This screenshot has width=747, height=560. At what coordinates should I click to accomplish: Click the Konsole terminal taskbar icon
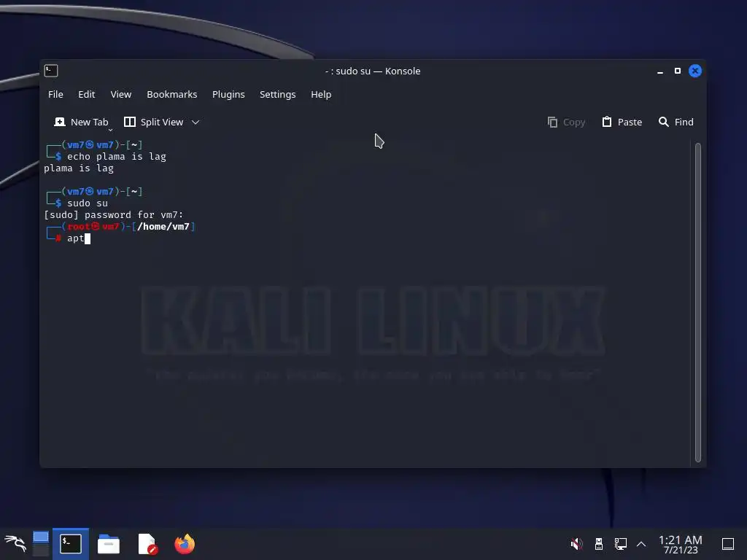click(x=71, y=544)
